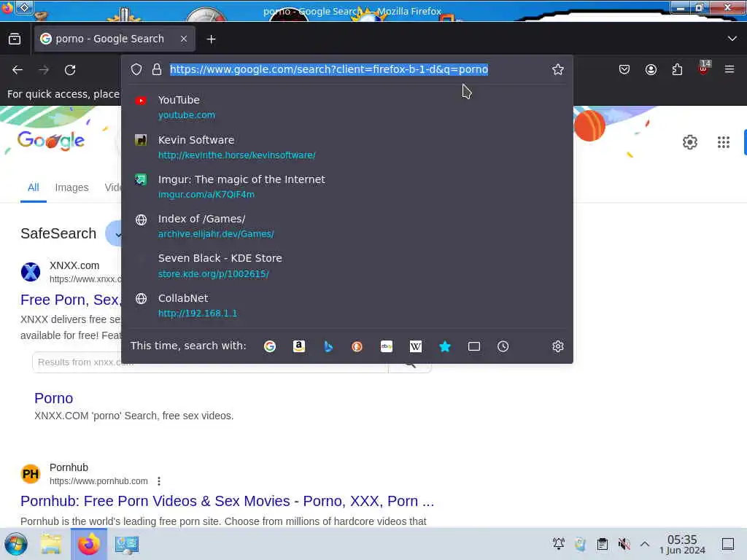Search this time with DuckDuckGo
The width and height of the screenshot is (747, 560).
[357, 346]
